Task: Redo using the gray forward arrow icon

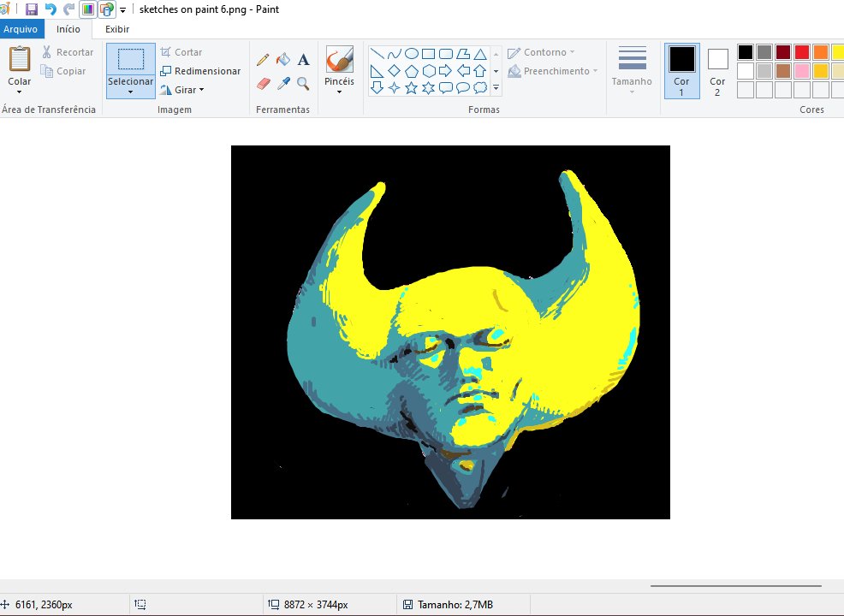Action: pos(68,9)
